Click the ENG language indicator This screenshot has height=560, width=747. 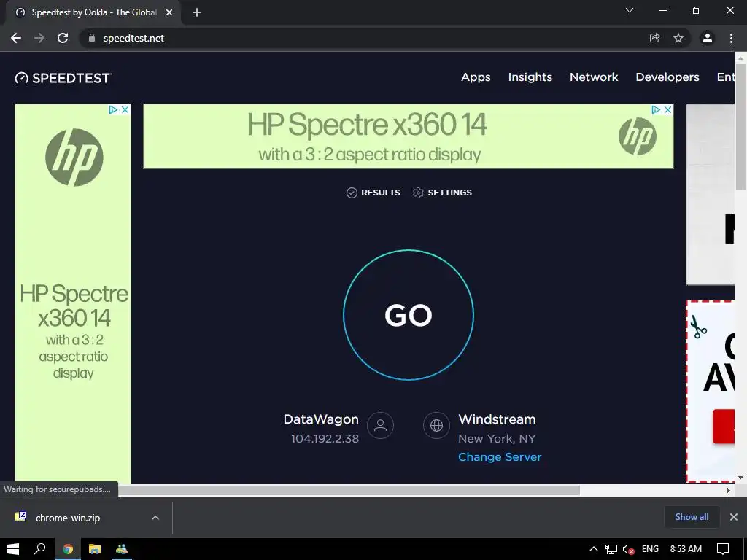pos(650,549)
